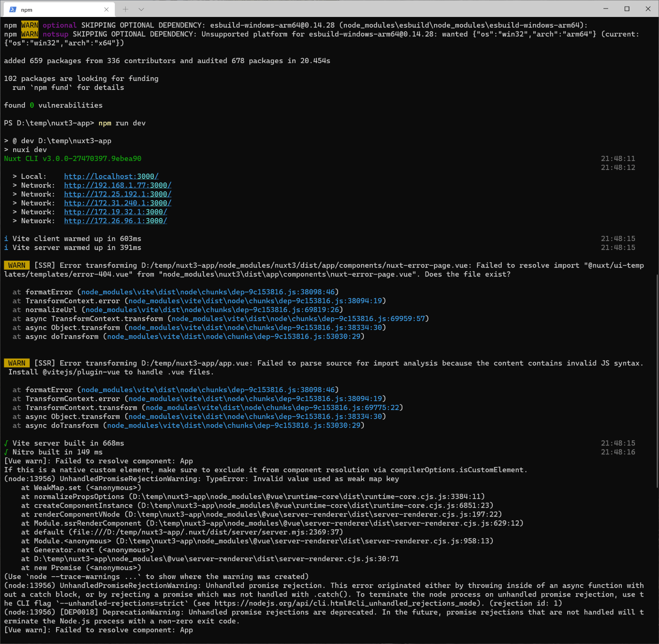Open the http://172.31.240.1:3000/ network link
The width and height of the screenshot is (659, 644).
pyautogui.click(x=118, y=203)
